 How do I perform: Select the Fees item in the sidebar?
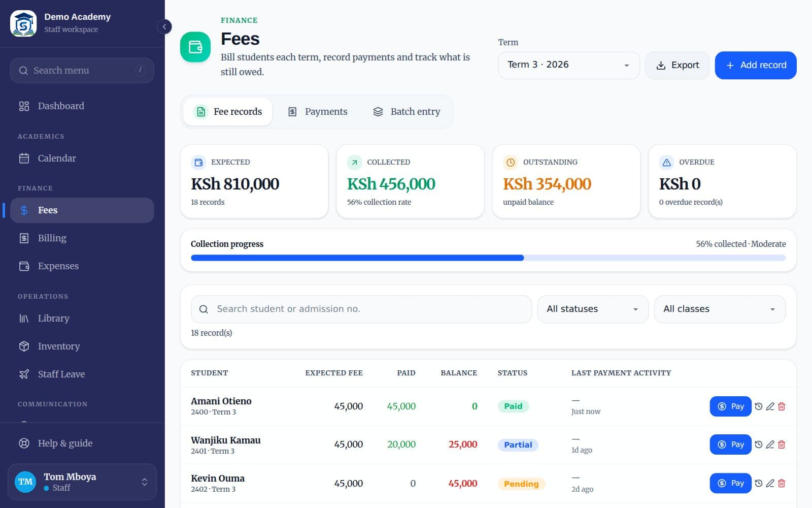[82, 210]
